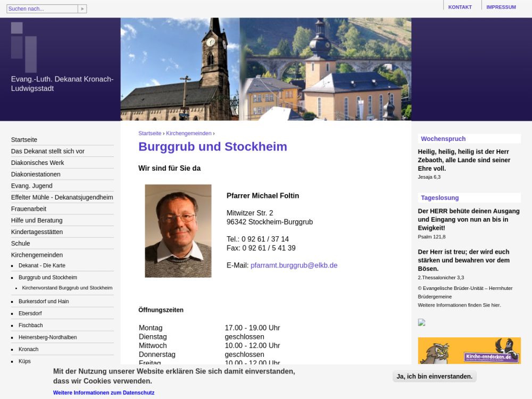Click the broken image icon in sidebar
Image resolution: width=532 pixels, height=399 pixels.
(x=421, y=322)
